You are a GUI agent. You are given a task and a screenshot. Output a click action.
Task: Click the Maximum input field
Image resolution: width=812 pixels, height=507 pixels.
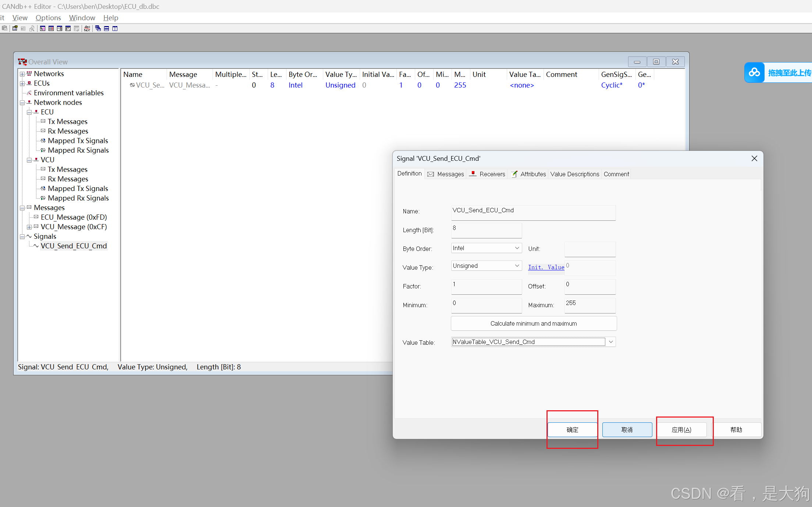click(590, 305)
